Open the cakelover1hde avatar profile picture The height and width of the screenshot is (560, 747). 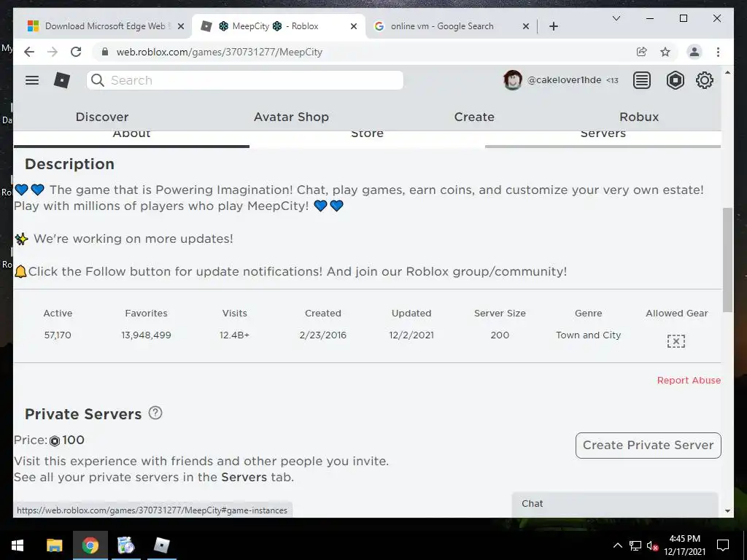pyautogui.click(x=513, y=80)
